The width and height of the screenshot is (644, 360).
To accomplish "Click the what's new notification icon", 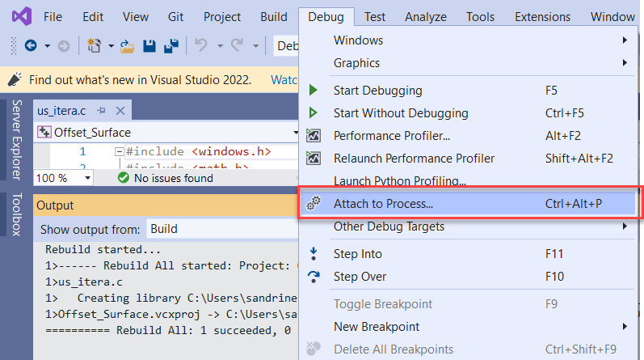I will pyautogui.click(x=15, y=79).
